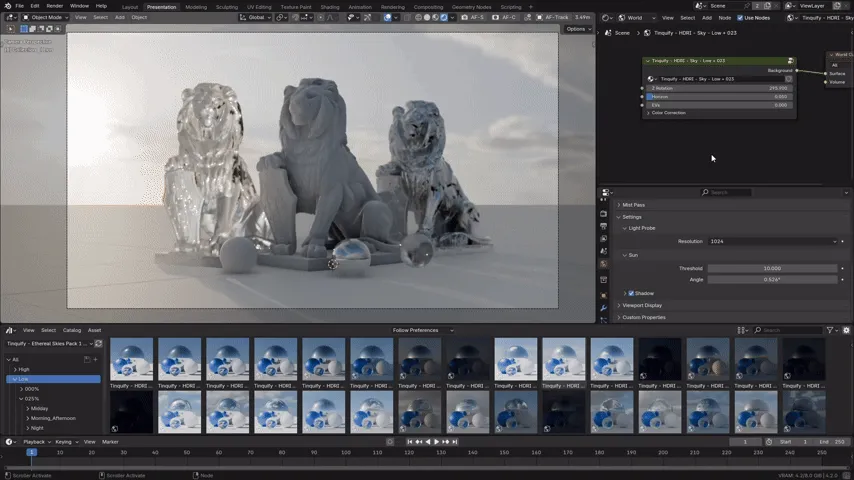Toggle the Use Nodes checkbox
This screenshot has height=480, width=854.
pyautogui.click(x=740, y=18)
